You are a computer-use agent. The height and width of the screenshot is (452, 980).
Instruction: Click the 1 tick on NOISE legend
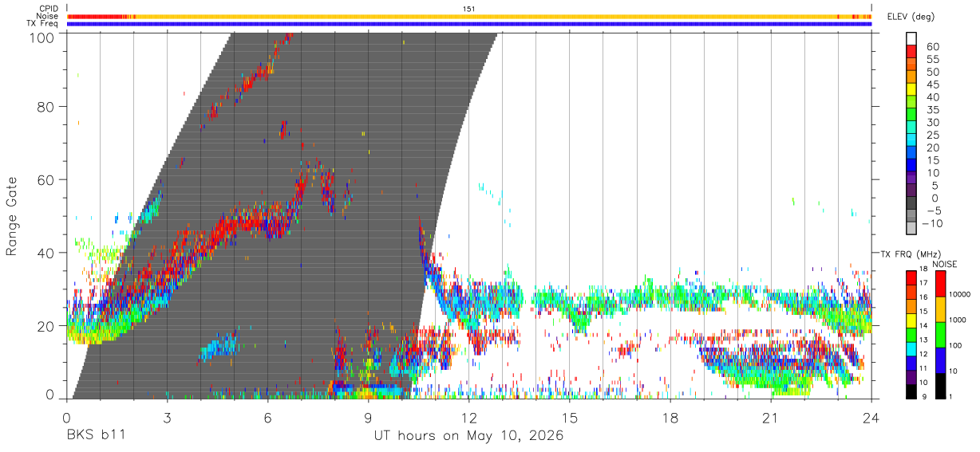click(x=952, y=397)
